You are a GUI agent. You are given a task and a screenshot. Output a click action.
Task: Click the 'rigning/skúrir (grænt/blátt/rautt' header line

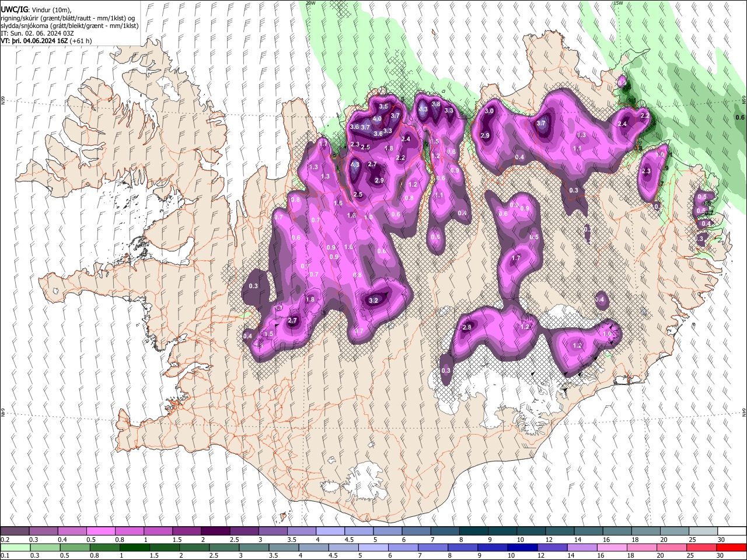[68, 18]
